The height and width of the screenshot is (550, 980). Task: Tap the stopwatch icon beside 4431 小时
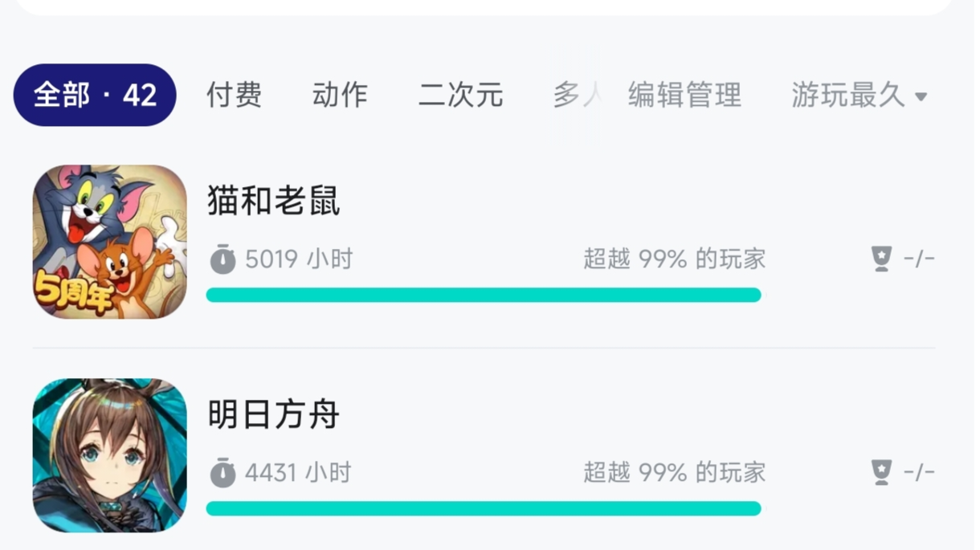(223, 473)
